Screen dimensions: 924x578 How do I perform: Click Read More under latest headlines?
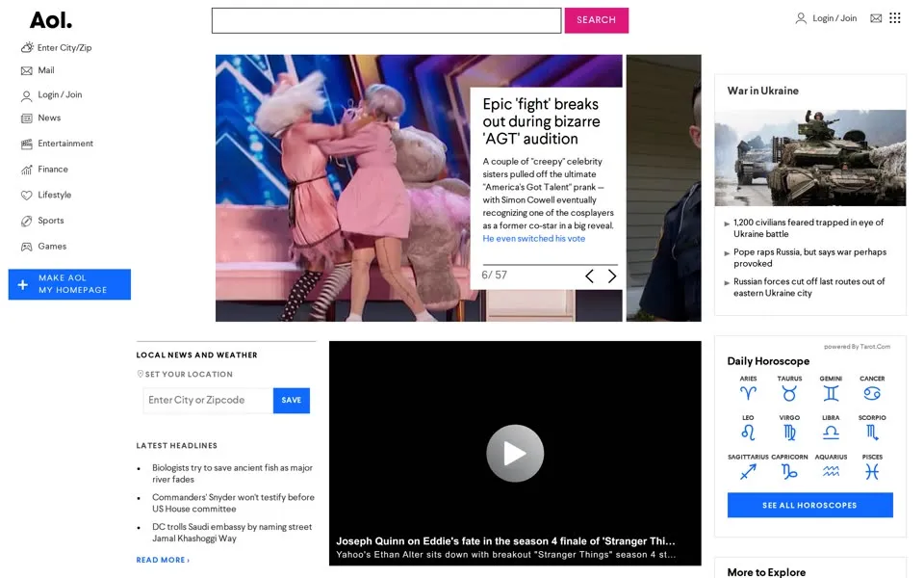(x=163, y=560)
